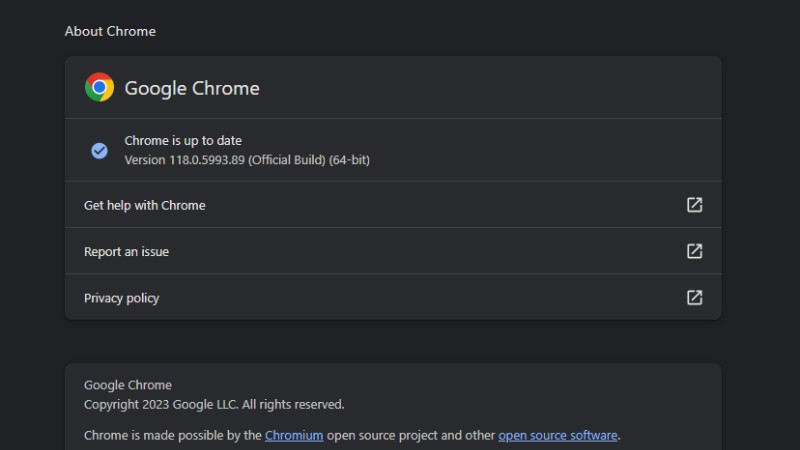
Task: Follow the open source software hyperlink
Action: pyautogui.click(x=558, y=435)
